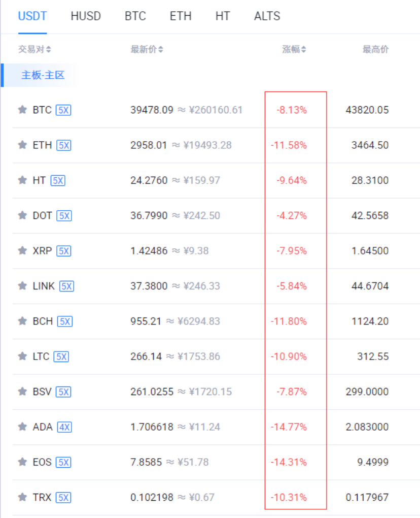Sort by 交易对 column
This screenshot has width=420, height=518.
click(x=34, y=50)
